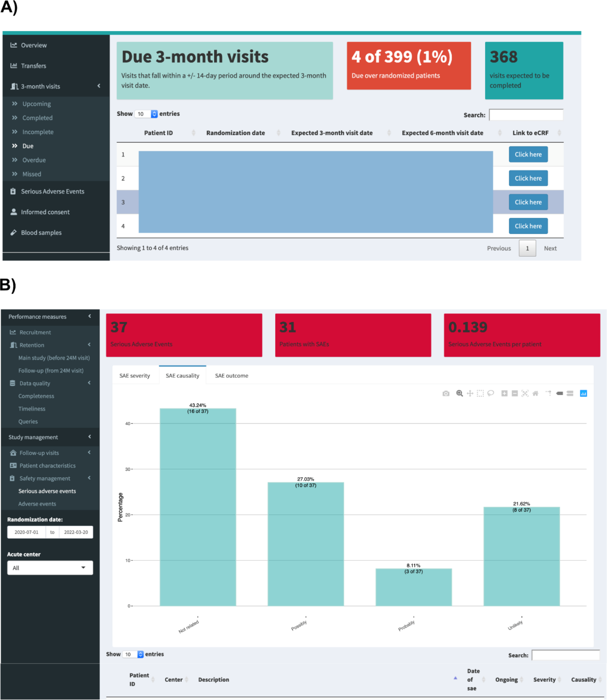Sort lower table by Center column

click(x=186, y=679)
